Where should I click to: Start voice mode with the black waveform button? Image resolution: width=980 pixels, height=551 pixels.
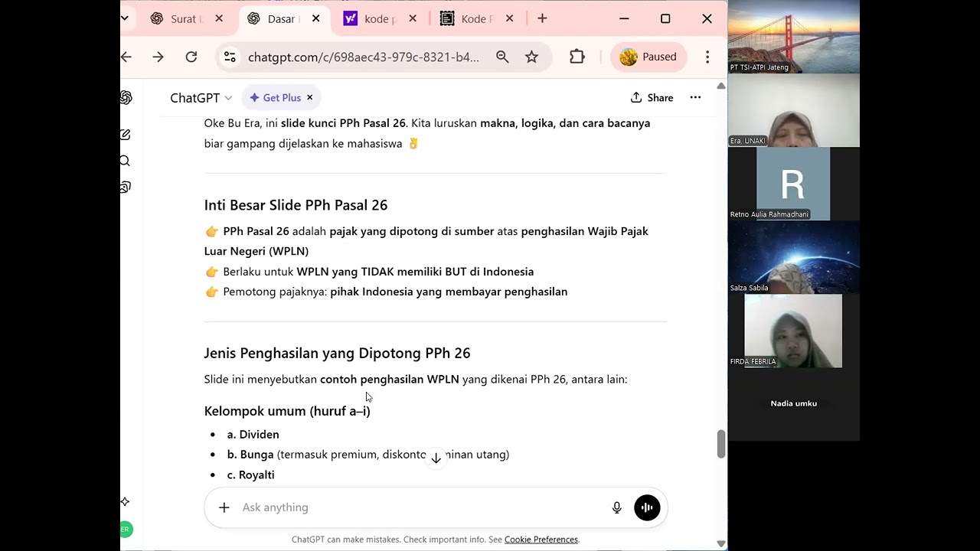[x=647, y=507]
